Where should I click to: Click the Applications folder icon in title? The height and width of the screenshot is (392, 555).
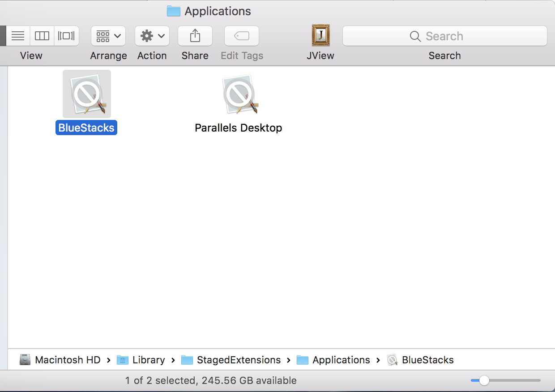[174, 11]
